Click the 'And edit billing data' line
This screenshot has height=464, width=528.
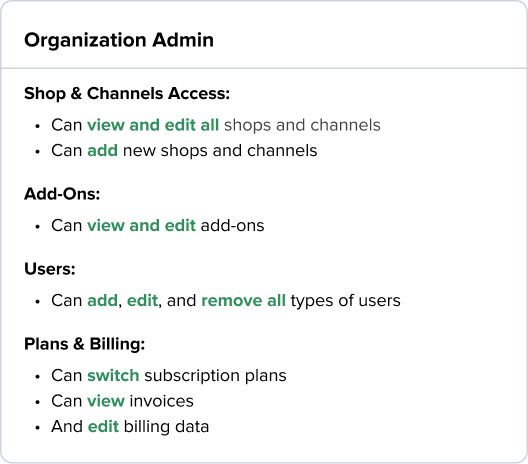[130, 427]
